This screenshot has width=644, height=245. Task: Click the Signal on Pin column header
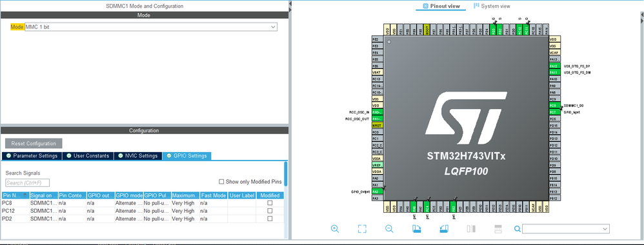coord(43,195)
